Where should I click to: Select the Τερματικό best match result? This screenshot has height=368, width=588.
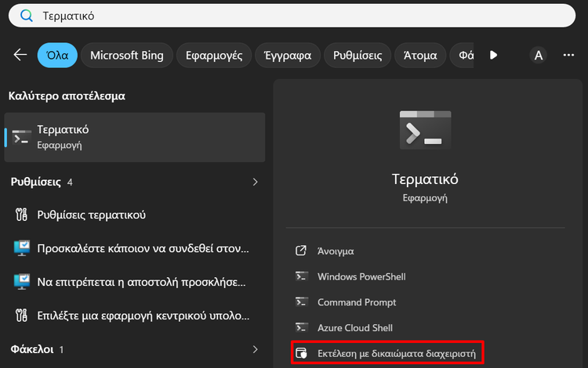(x=135, y=136)
